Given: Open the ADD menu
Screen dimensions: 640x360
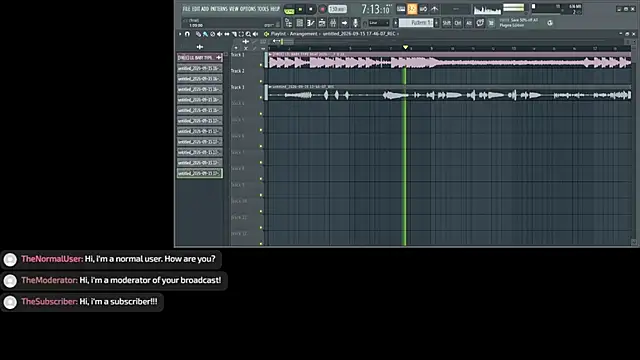Looking at the screenshot, I should point(205,9).
